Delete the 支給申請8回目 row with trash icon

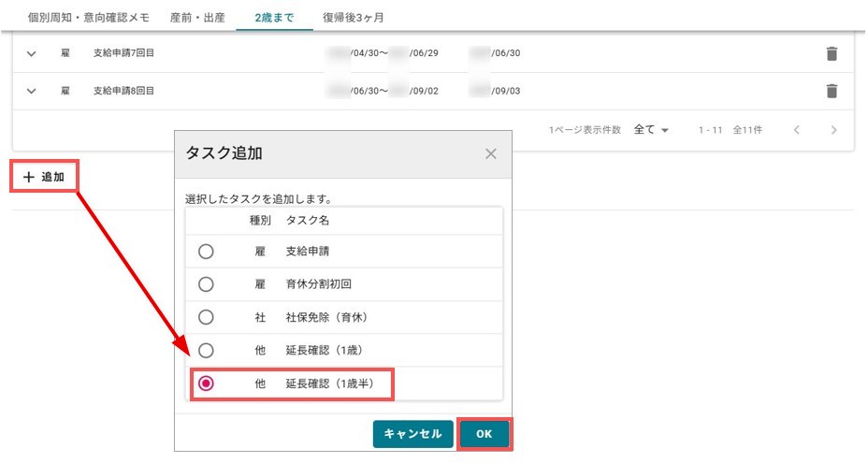(x=832, y=91)
